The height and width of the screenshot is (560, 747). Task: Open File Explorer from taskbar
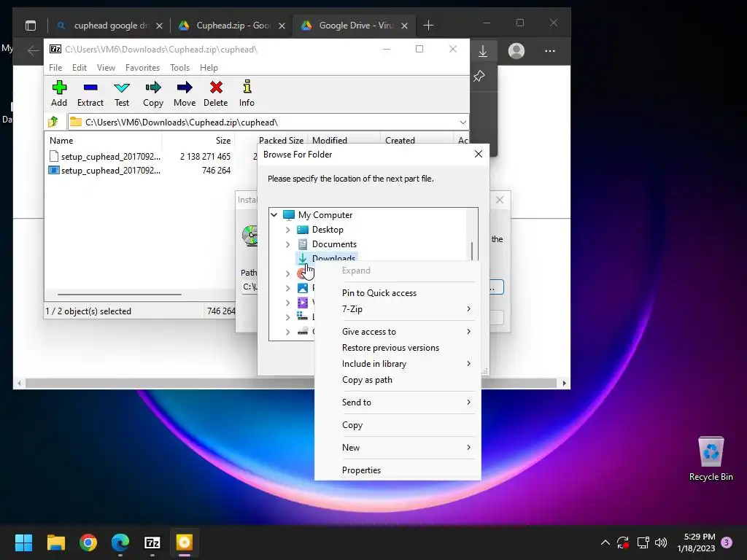point(55,542)
